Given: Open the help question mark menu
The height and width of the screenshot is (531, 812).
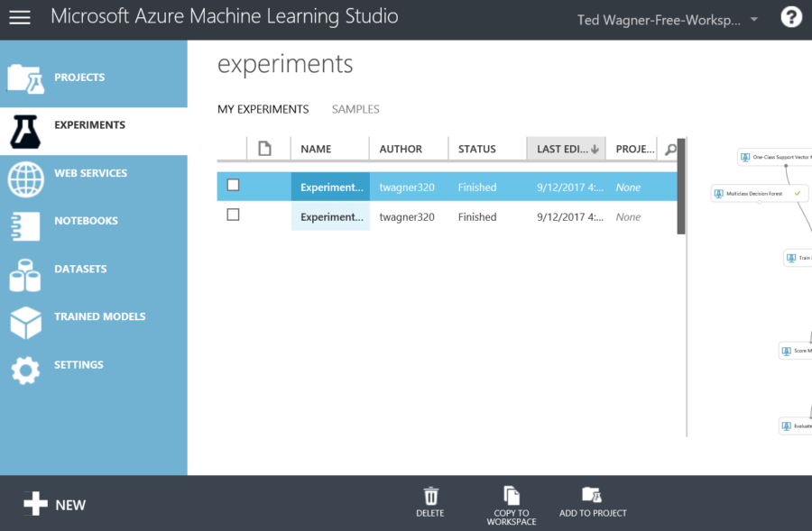Looking at the screenshot, I should [790, 18].
